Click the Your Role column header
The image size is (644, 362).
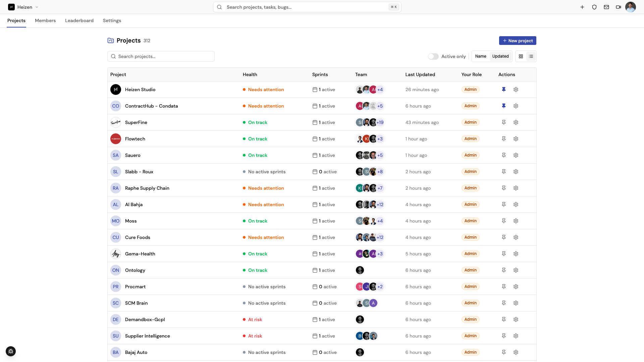tap(472, 74)
